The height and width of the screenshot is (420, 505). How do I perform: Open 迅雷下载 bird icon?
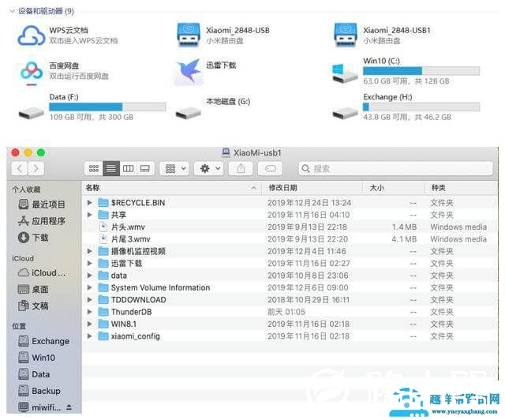189,72
